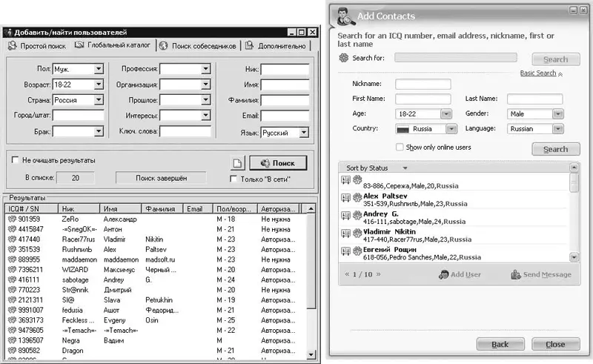593x364 pixels.
Task: Click the status icon beside 351539
Action: pos(12,249)
